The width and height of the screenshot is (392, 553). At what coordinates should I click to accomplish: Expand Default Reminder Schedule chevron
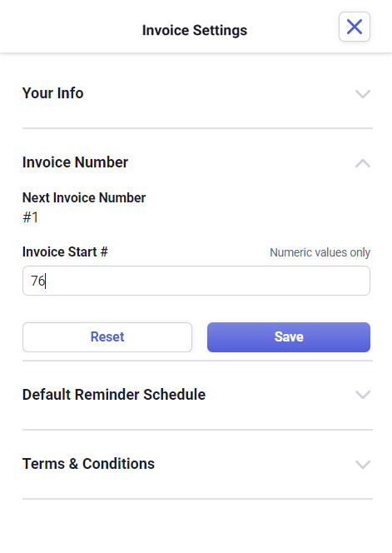point(363,394)
